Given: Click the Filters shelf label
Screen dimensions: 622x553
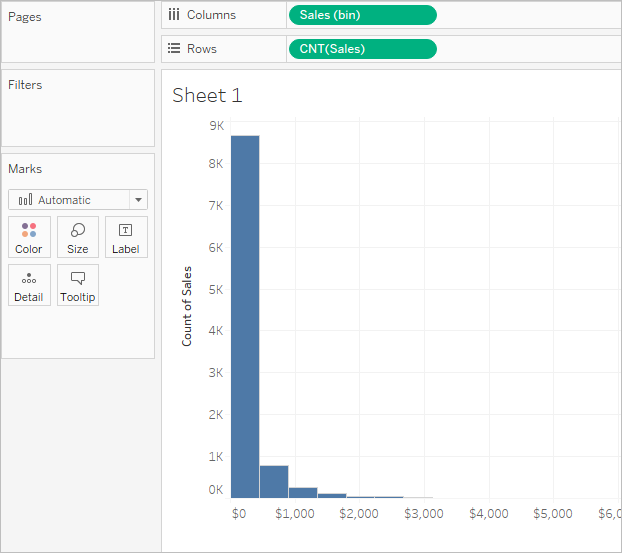Looking at the screenshot, I should 25,84.
